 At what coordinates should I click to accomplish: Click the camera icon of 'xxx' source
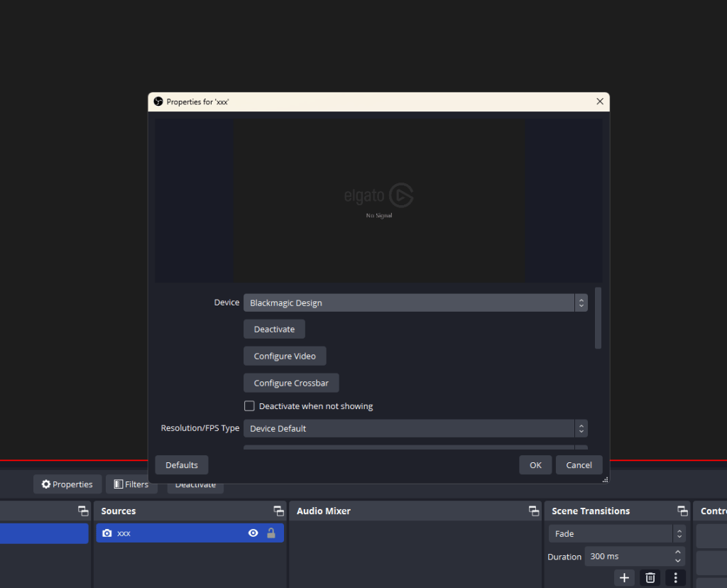[107, 533]
